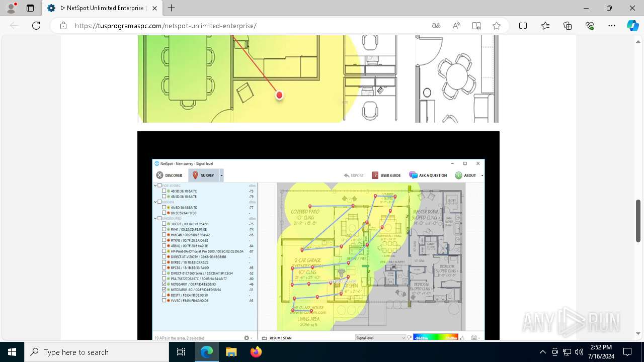
Task: Open the Edge profile icon
Action: [x=11, y=8]
